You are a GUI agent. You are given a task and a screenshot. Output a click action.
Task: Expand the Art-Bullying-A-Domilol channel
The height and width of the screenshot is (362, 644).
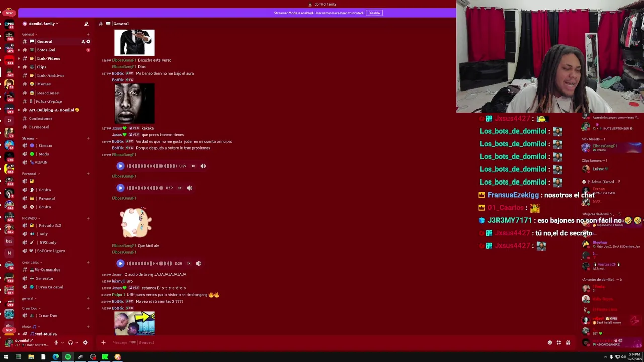[19, 110]
